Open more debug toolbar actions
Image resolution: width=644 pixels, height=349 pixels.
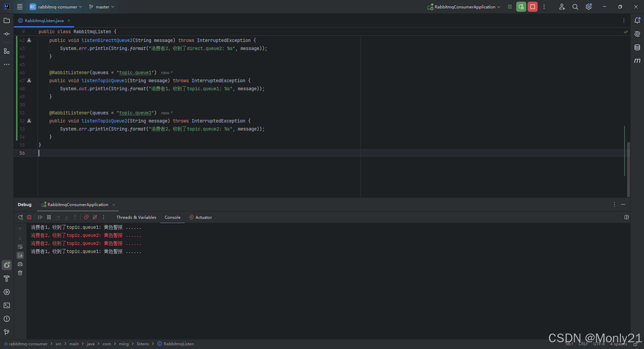tap(104, 217)
